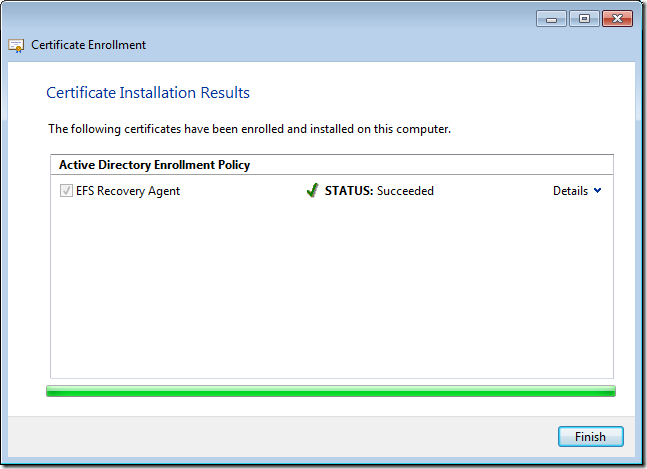
Task: Click the Active Directory Enrollment Policy header
Action: 154,164
